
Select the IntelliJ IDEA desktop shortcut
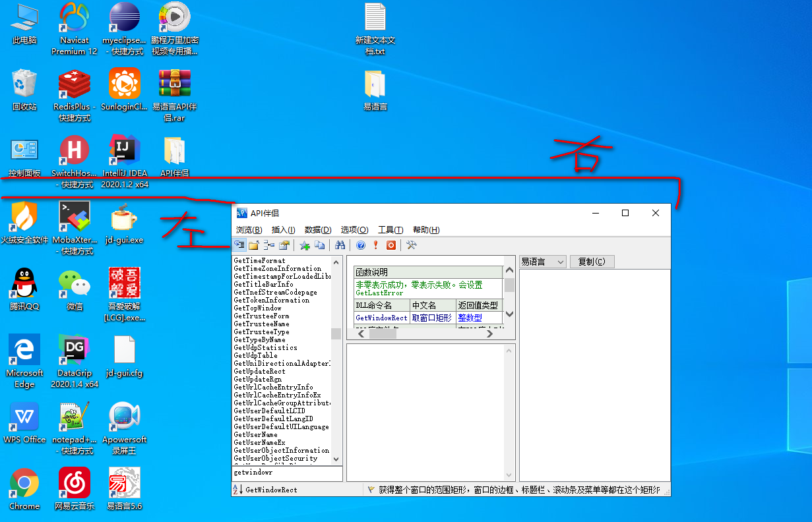tap(125, 162)
